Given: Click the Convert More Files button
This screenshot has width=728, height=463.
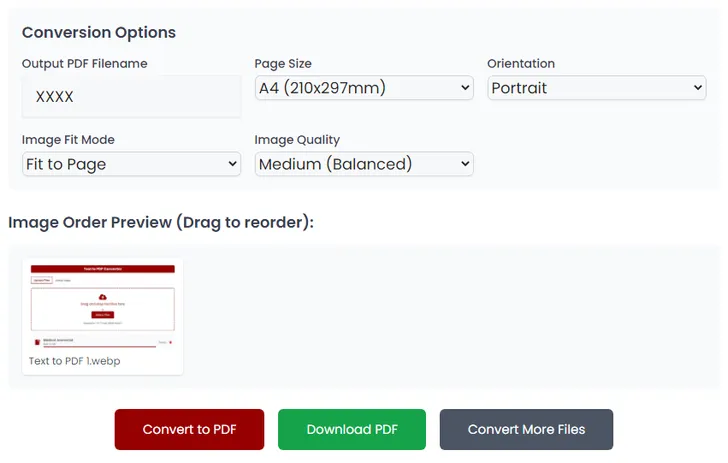Looking at the screenshot, I should click(x=526, y=429).
